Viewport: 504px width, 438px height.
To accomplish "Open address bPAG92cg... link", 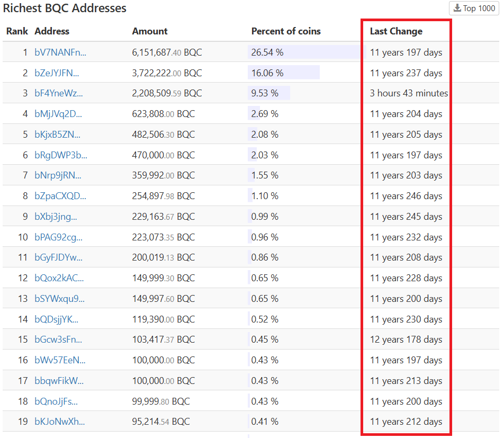I will (x=58, y=237).
